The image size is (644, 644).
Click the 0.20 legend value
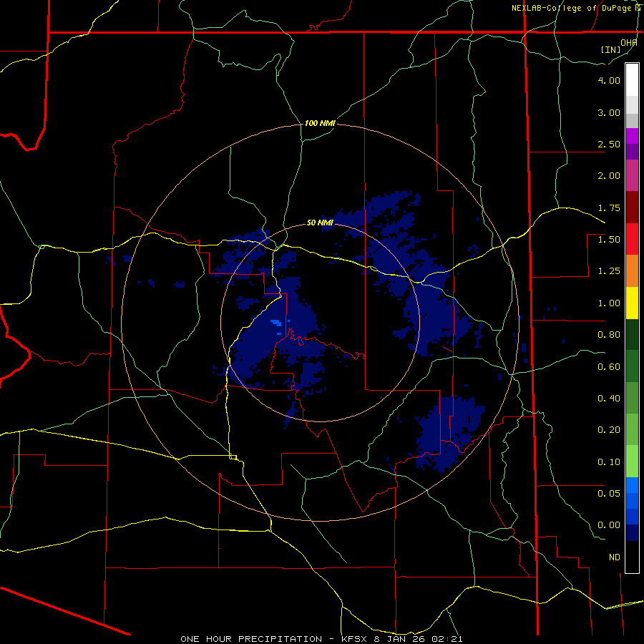pos(609,430)
